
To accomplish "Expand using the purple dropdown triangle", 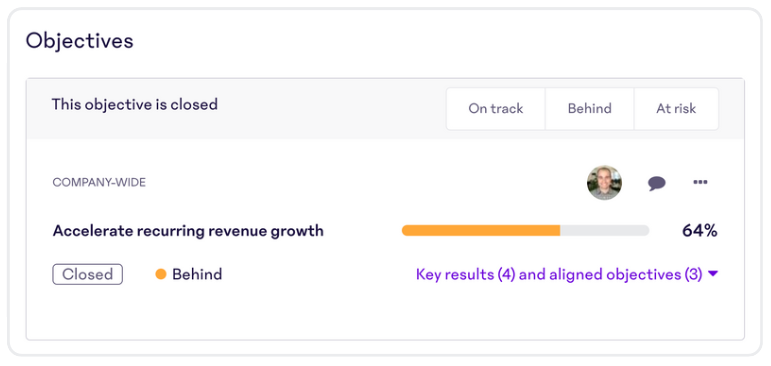I will point(713,274).
